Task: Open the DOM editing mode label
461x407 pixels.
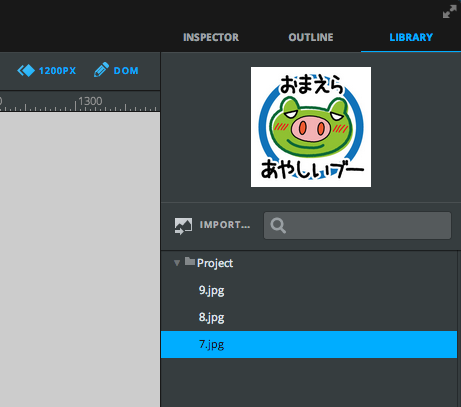Action: (x=126, y=71)
